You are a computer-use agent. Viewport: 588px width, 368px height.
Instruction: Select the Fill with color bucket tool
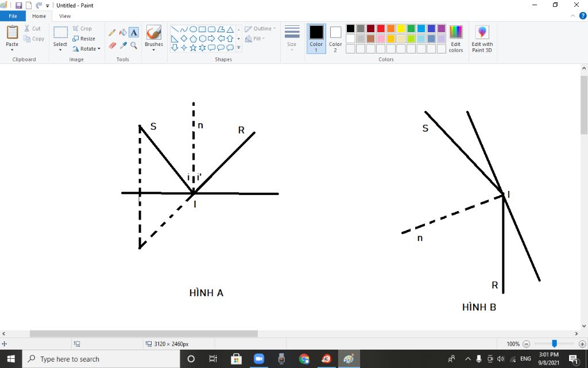[123, 33]
